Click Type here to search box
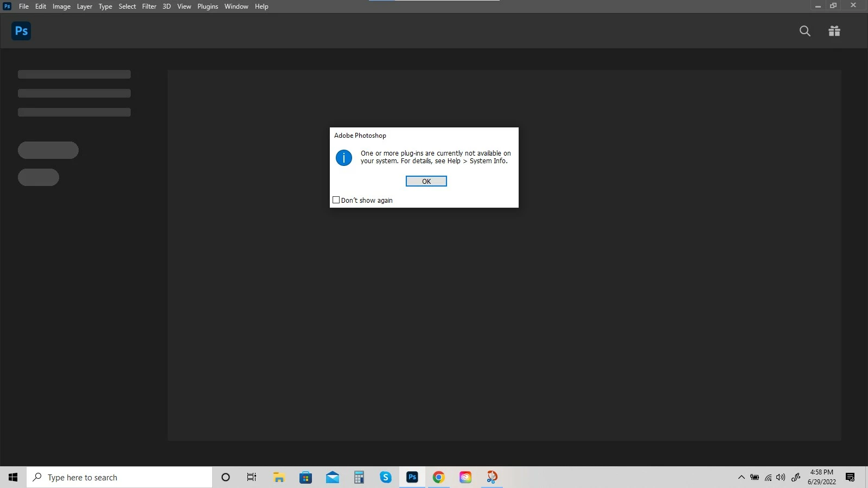 [119, 477]
